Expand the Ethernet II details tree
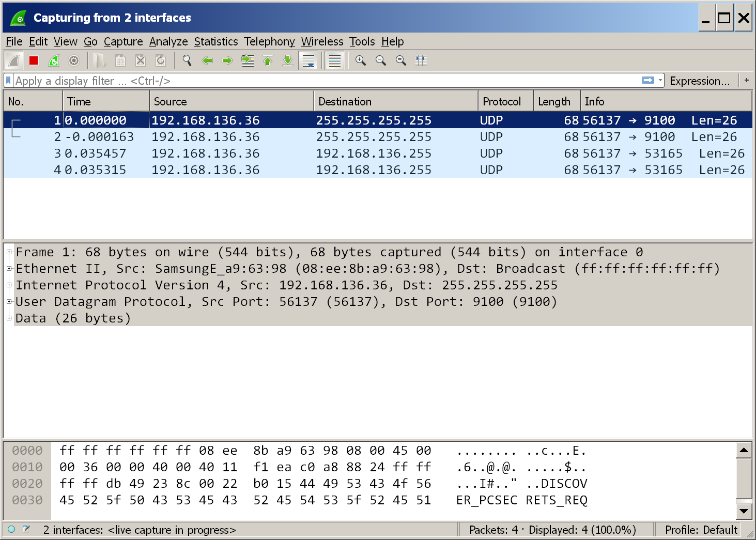Viewport: 756px width, 540px height. coord(9,269)
